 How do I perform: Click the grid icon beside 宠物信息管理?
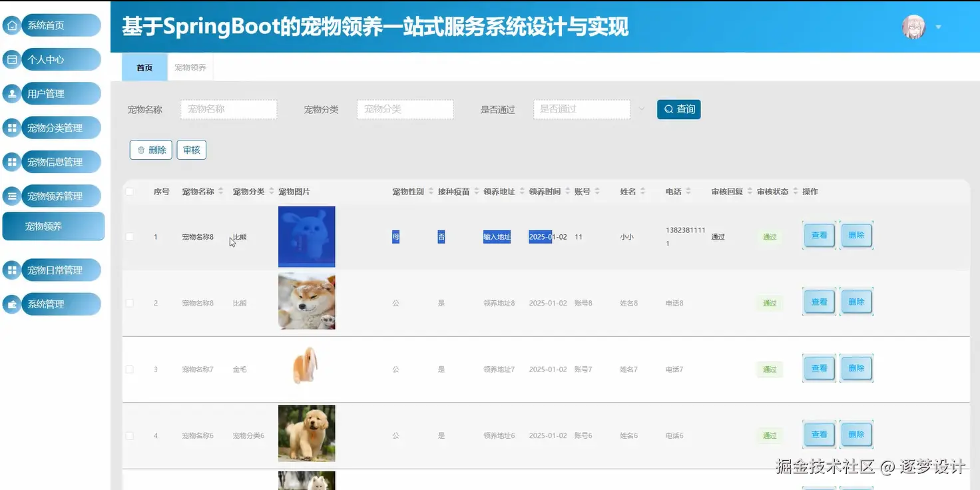point(12,162)
